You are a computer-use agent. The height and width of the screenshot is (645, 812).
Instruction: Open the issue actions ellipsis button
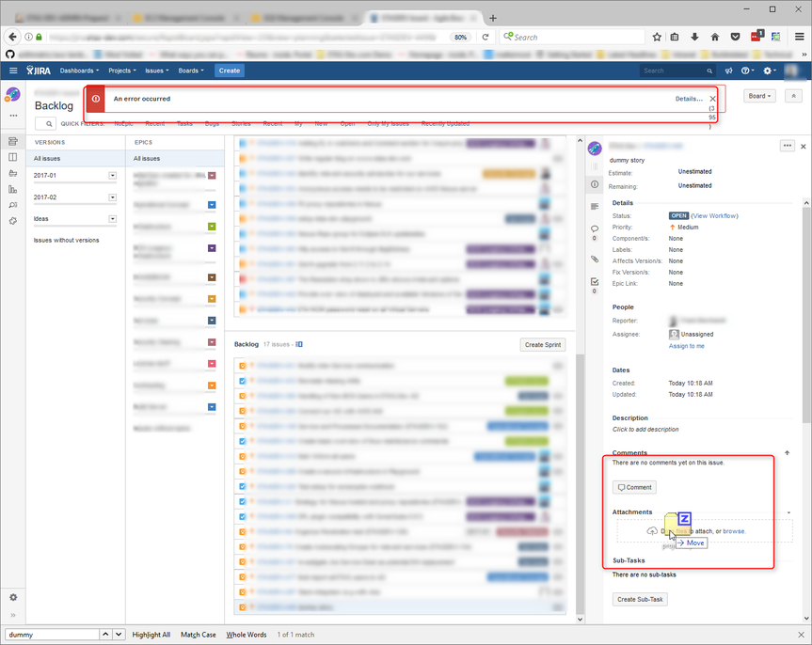pos(788,146)
